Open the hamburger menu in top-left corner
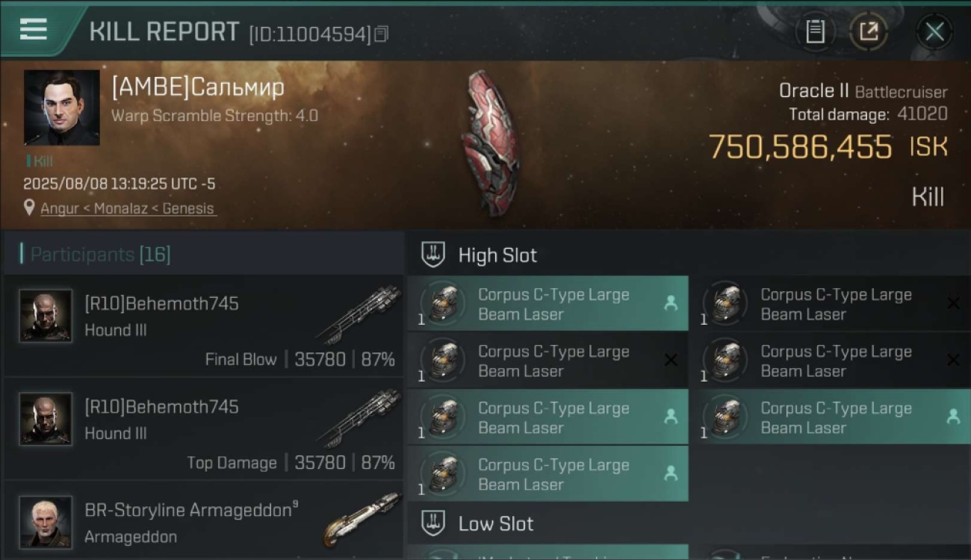The width and height of the screenshot is (971, 560). (x=34, y=29)
